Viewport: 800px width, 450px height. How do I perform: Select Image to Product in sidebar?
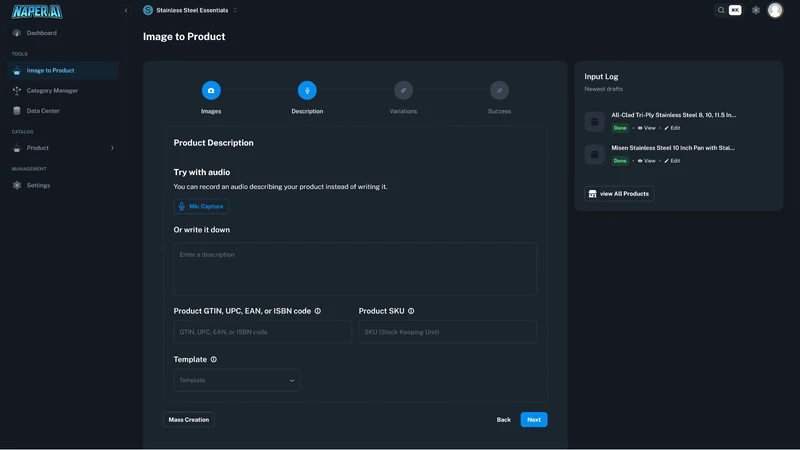pyautogui.click(x=63, y=70)
